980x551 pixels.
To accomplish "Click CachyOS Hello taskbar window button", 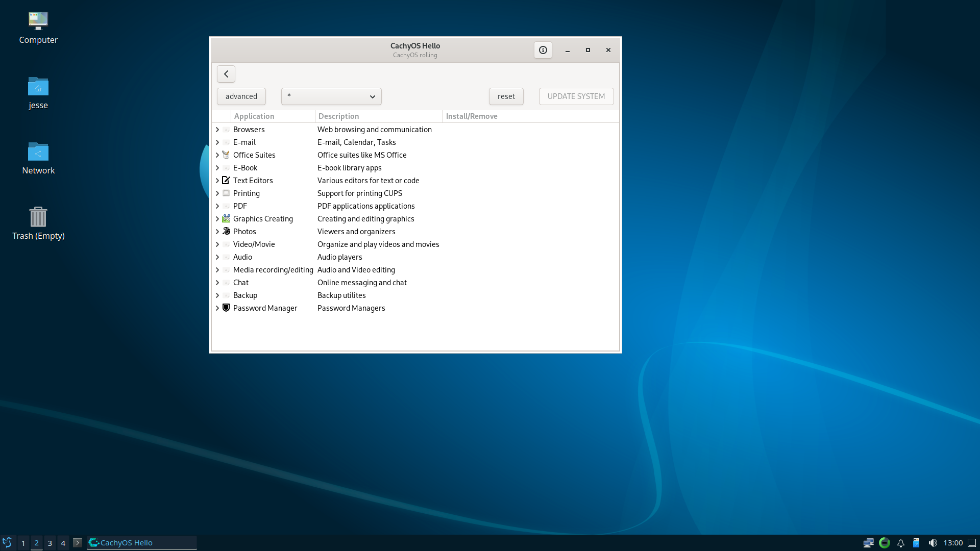I will tap(142, 543).
